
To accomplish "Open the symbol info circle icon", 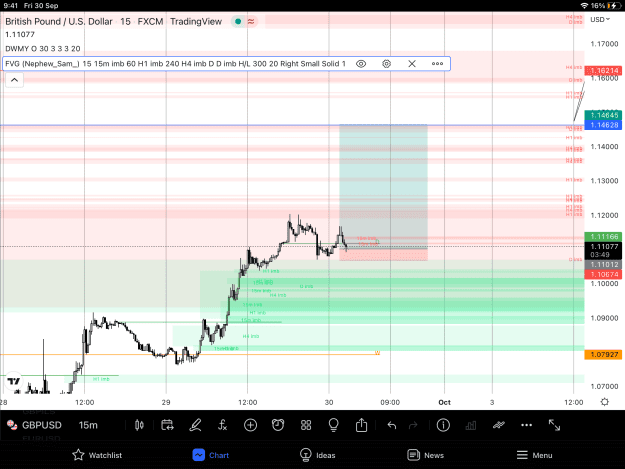I will coord(443,425).
